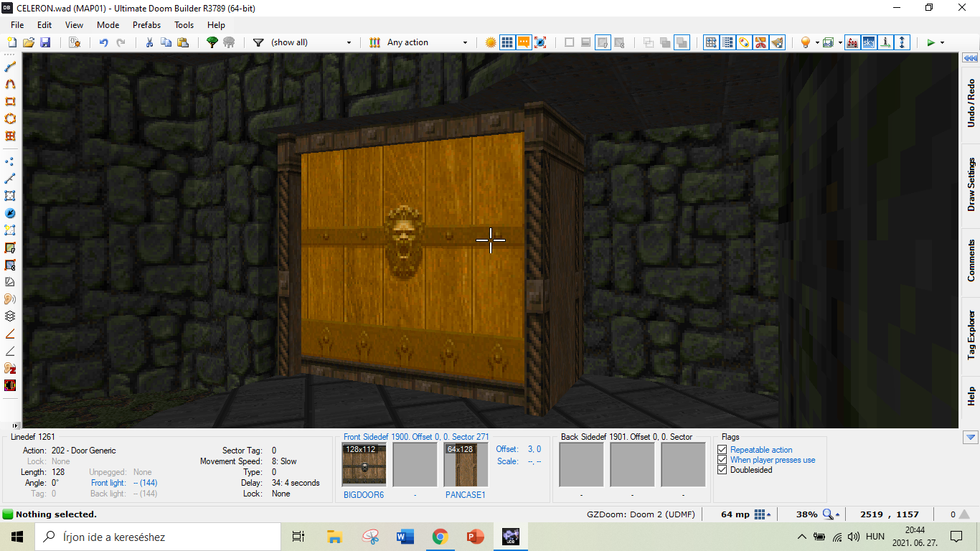Image resolution: width=980 pixels, height=551 pixels.
Task: Save the map with the floppy disk icon
Action: (x=45, y=42)
